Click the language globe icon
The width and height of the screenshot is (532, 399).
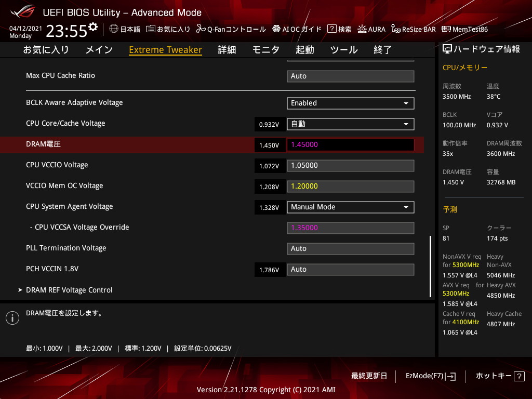(114, 29)
